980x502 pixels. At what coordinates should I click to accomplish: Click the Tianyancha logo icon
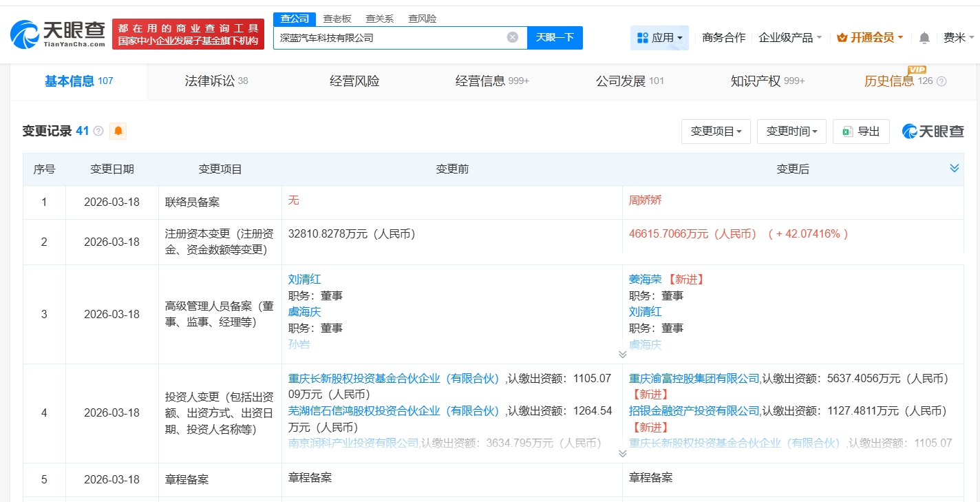[25, 34]
